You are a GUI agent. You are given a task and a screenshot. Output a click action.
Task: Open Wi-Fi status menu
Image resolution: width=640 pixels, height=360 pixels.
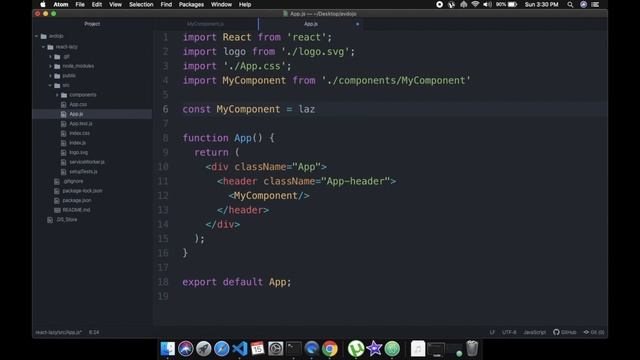click(475, 4)
